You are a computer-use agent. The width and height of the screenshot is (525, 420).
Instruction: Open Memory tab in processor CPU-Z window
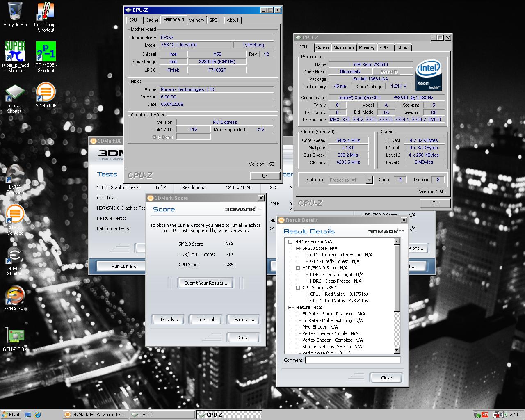[367, 48]
